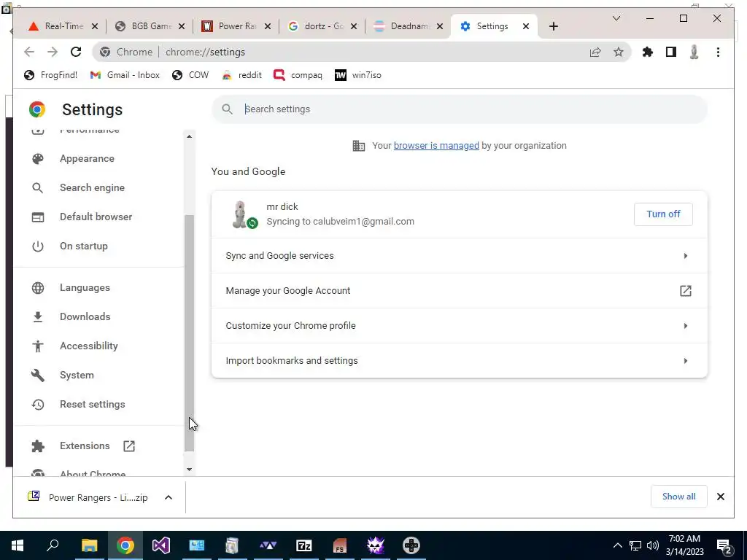The height and width of the screenshot is (560, 747).
Task: Open the FrogFind! bookmark
Action: [x=50, y=75]
